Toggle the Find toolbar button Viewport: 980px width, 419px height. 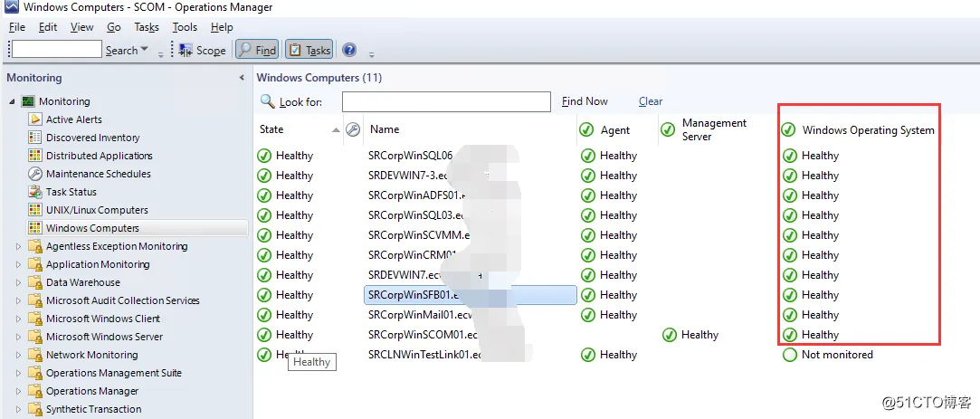(258, 50)
